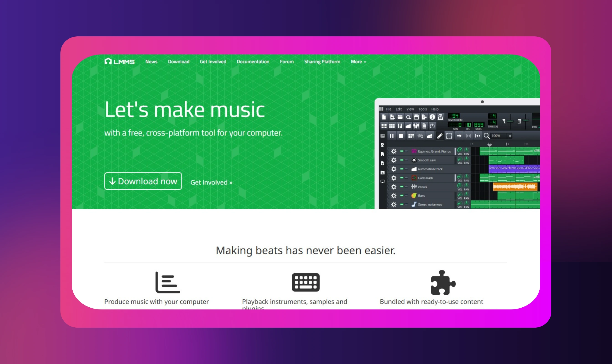Open the File menu in LMMS
The height and width of the screenshot is (364, 612).
(x=389, y=109)
